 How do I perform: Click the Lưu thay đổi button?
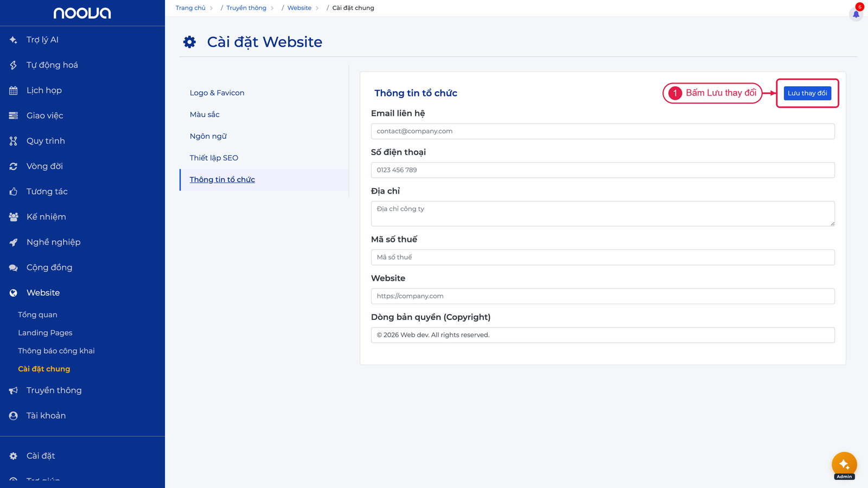click(x=807, y=93)
